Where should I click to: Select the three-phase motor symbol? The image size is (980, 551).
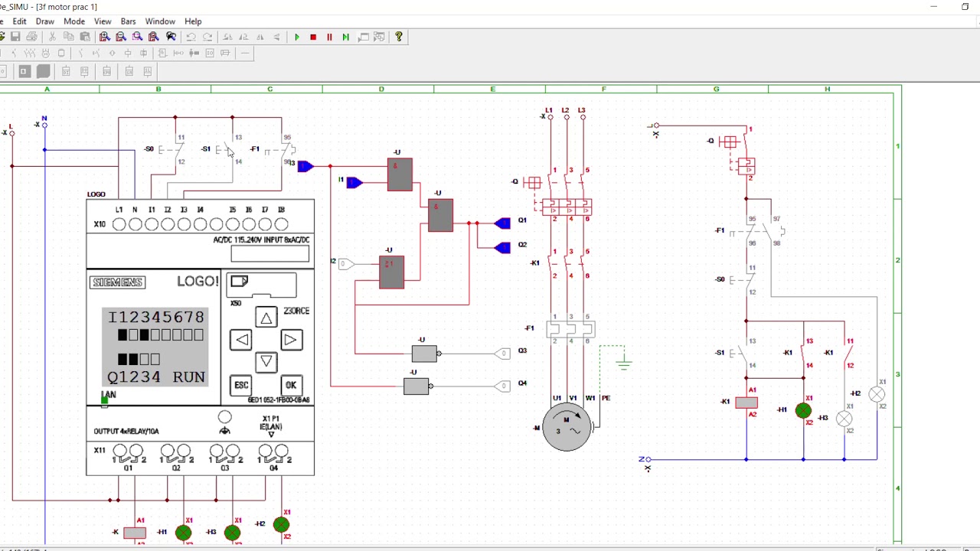pos(567,428)
